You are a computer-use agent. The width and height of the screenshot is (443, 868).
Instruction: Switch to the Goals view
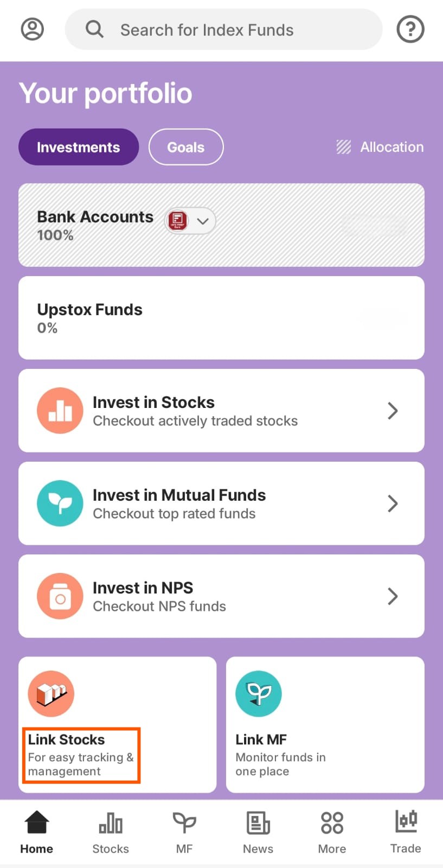186,147
